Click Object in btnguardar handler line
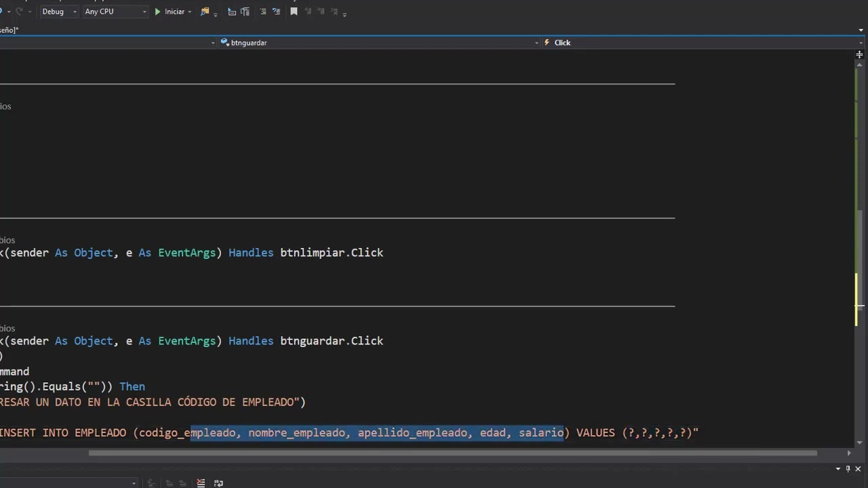The image size is (868, 488). click(93, 341)
